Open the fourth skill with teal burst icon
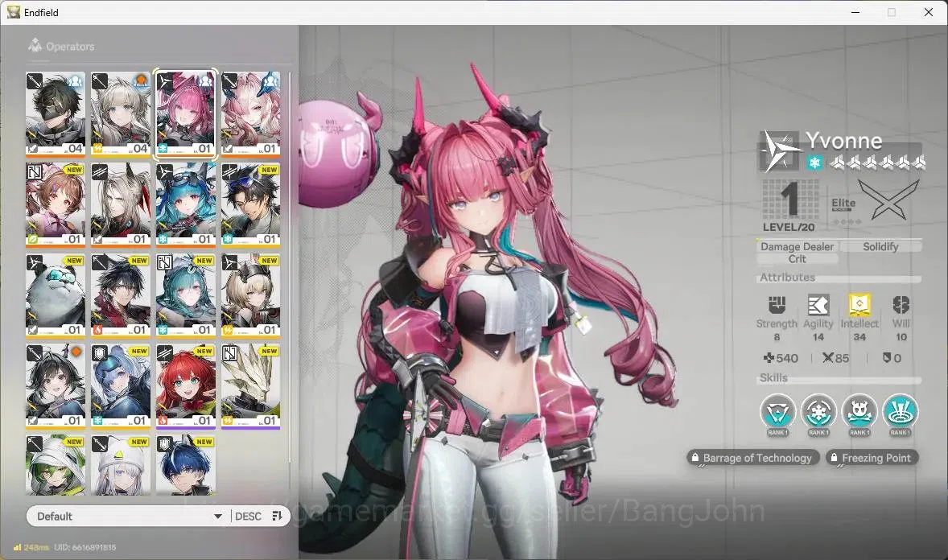Screen dimensions: 948x560 [x=900, y=413]
